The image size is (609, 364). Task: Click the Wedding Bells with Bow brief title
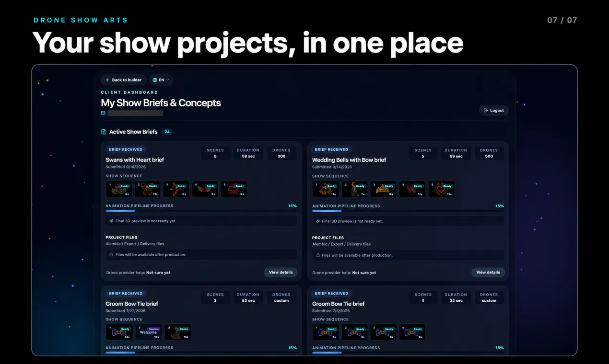349,160
